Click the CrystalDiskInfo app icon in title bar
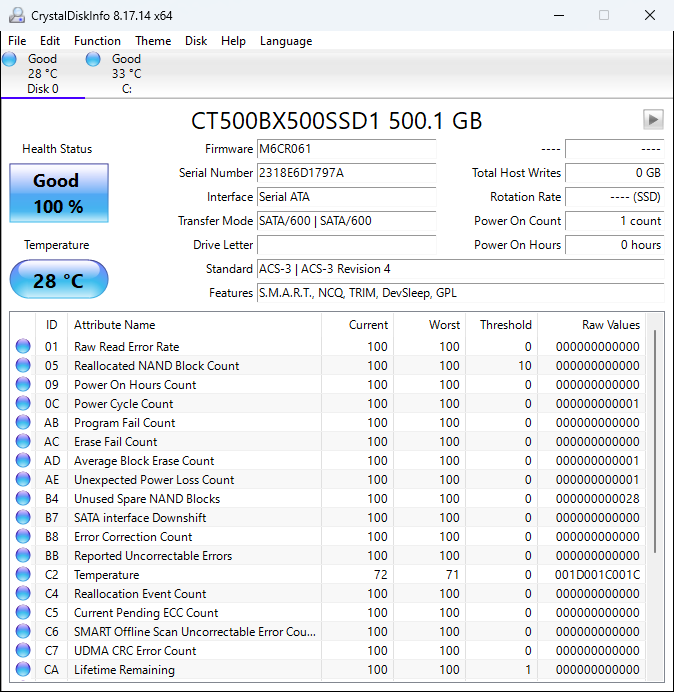 tap(16, 15)
